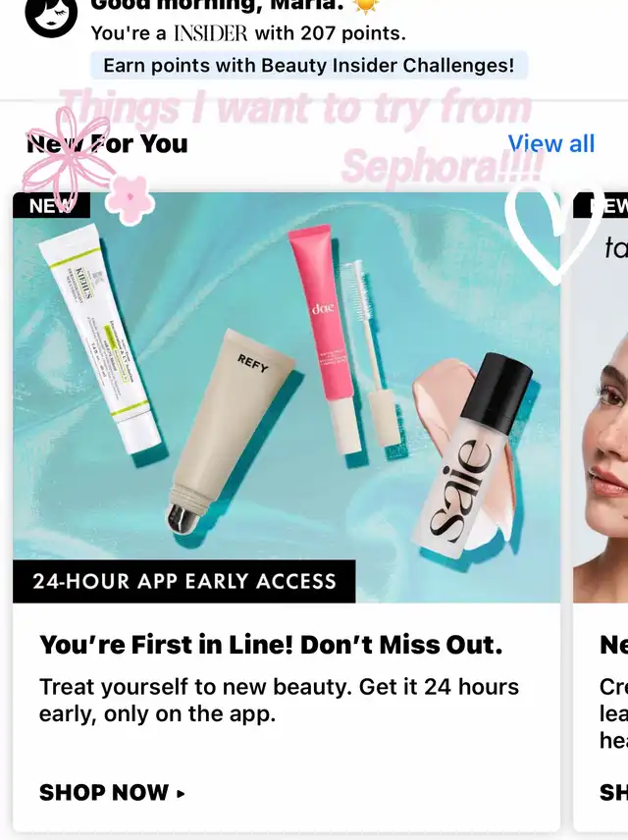Tap the SHOP NOW arrow triangle
Image resolution: width=628 pixels, height=840 pixels.
pyautogui.click(x=181, y=794)
